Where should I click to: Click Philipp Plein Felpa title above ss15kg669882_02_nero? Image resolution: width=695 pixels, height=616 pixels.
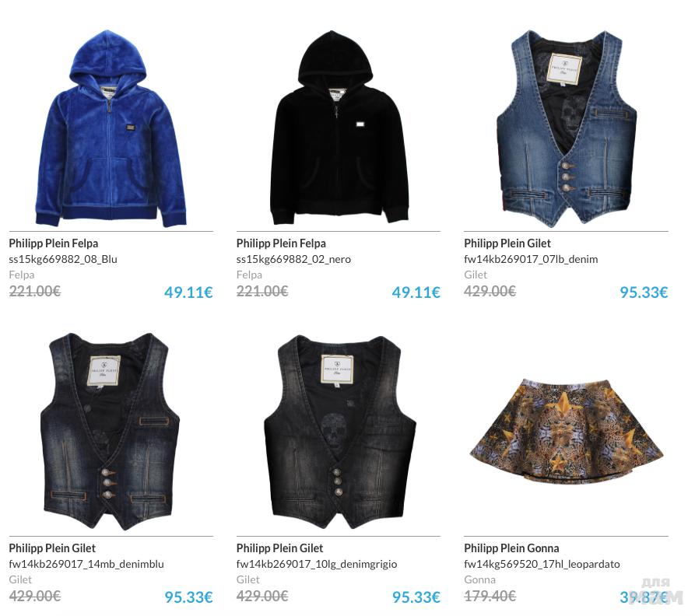pyautogui.click(x=281, y=243)
